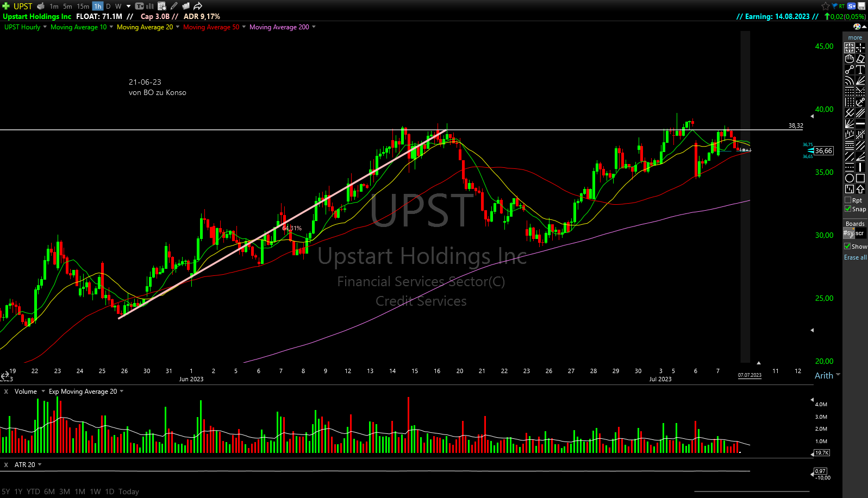This screenshot has height=498, width=868.
Task: Select the text annotation T tool
Action: pos(860,70)
